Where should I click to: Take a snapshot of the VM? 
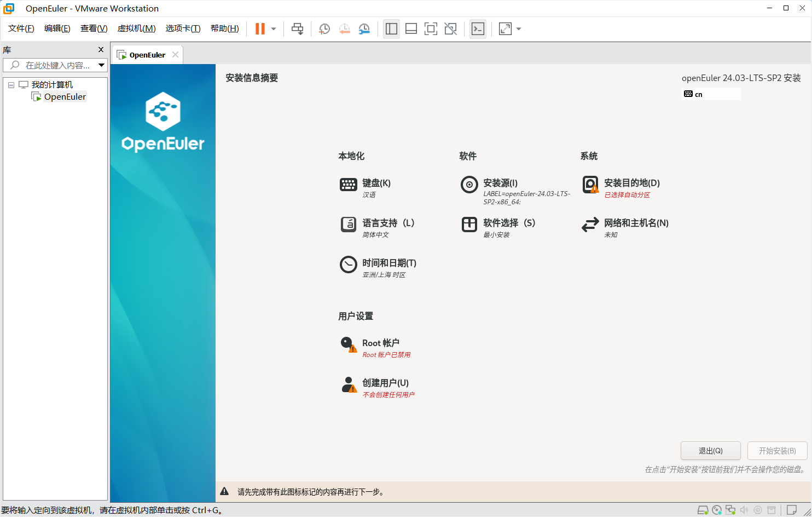324,29
